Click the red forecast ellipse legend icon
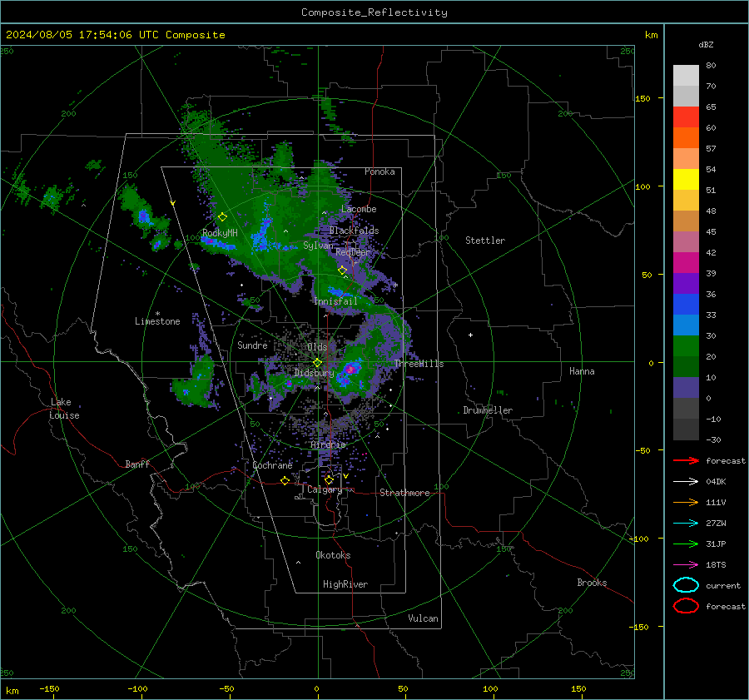 tap(686, 606)
